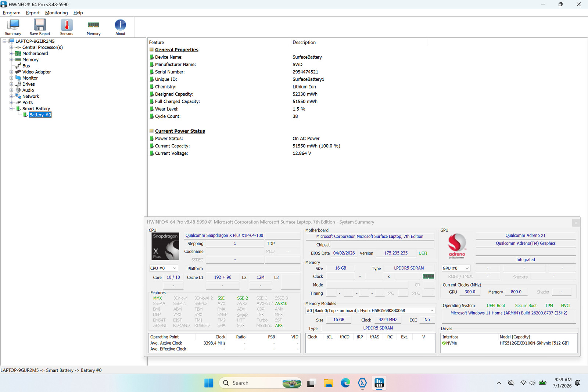Open the Memory toolbar icon
This screenshot has height=392, width=588.
point(93,27)
